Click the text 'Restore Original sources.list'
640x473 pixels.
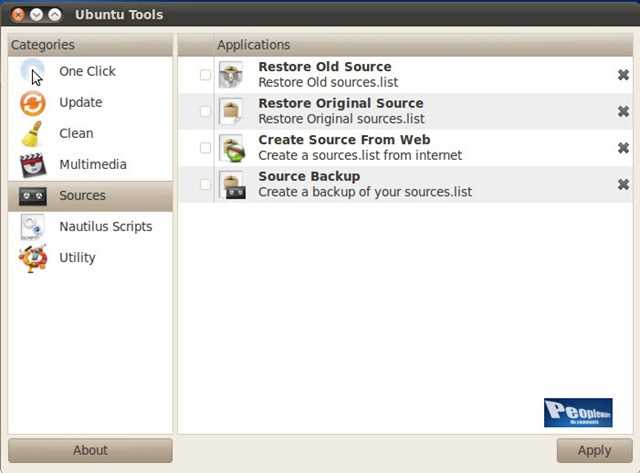341,119
